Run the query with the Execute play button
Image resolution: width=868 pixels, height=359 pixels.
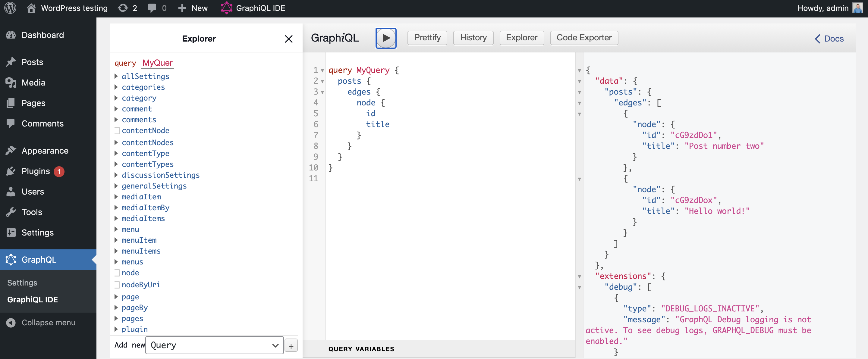[x=386, y=38]
